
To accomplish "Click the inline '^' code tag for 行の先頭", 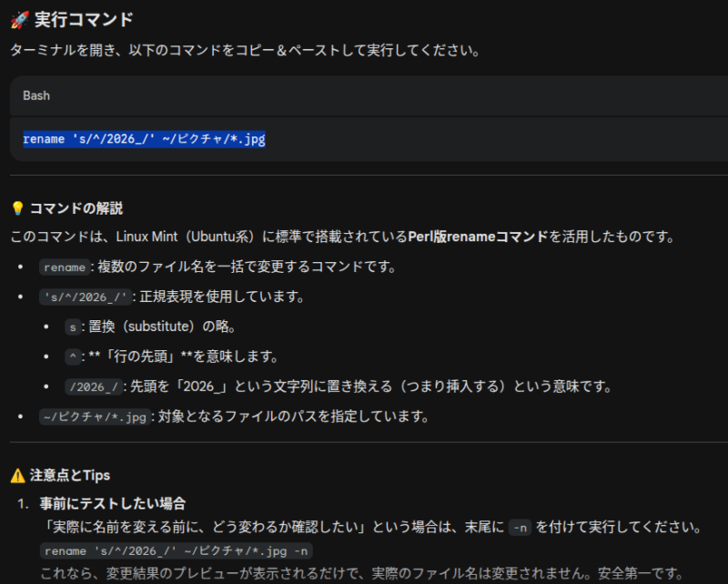I will pyautogui.click(x=72, y=357).
